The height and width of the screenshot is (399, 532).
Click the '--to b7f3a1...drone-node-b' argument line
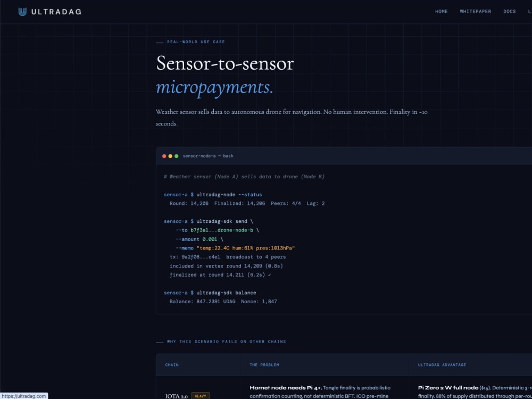tap(217, 230)
